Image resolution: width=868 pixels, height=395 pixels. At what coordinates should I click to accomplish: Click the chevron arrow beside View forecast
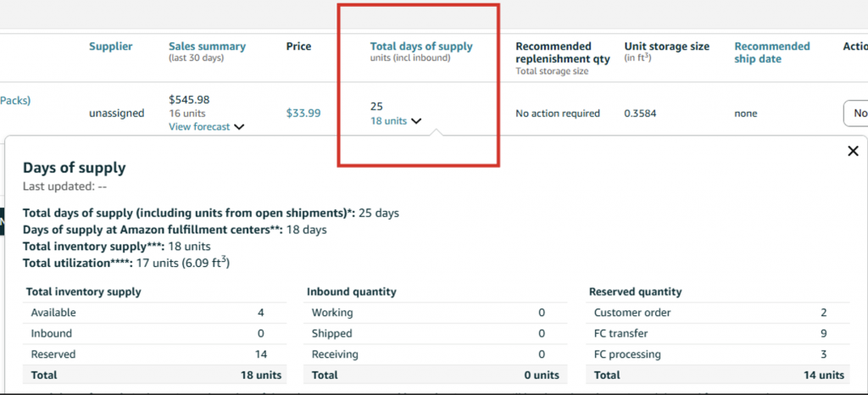point(239,127)
